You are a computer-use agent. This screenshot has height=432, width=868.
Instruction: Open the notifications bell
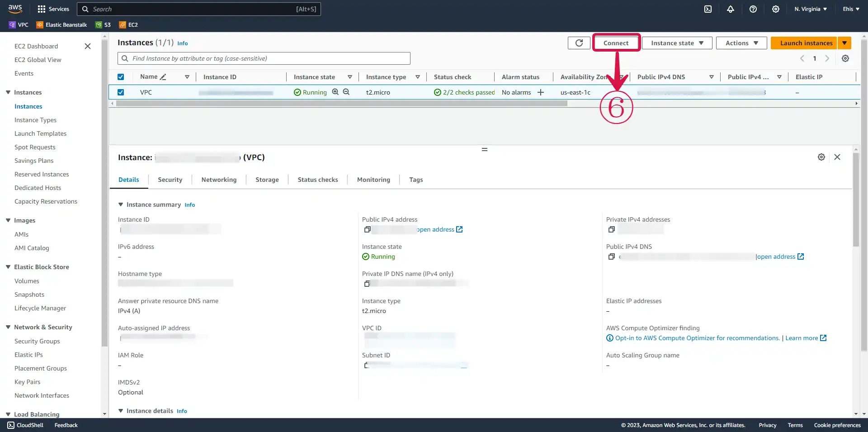pyautogui.click(x=731, y=9)
